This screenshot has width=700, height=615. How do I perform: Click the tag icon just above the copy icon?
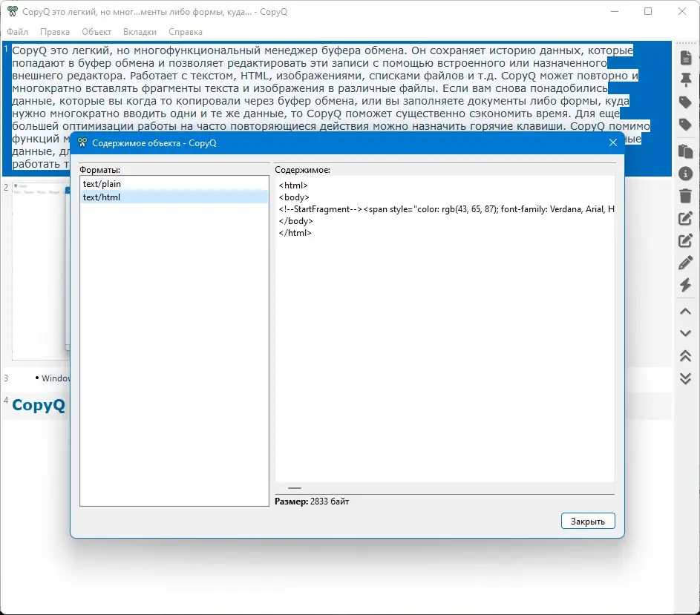point(686,125)
